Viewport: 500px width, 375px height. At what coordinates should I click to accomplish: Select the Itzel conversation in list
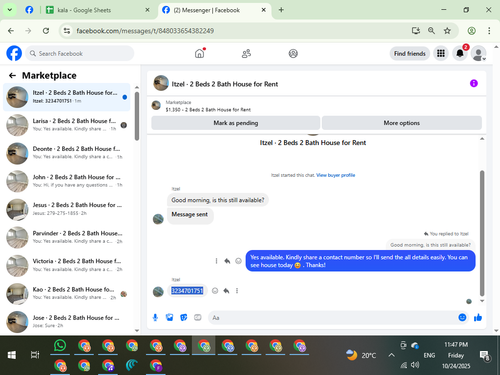click(x=67, y=97)
